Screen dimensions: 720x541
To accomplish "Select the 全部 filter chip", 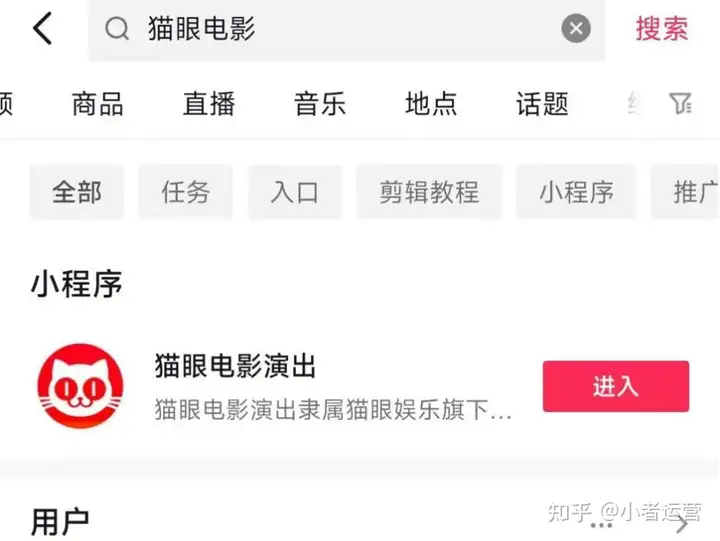I will click(x=77, y=192).
